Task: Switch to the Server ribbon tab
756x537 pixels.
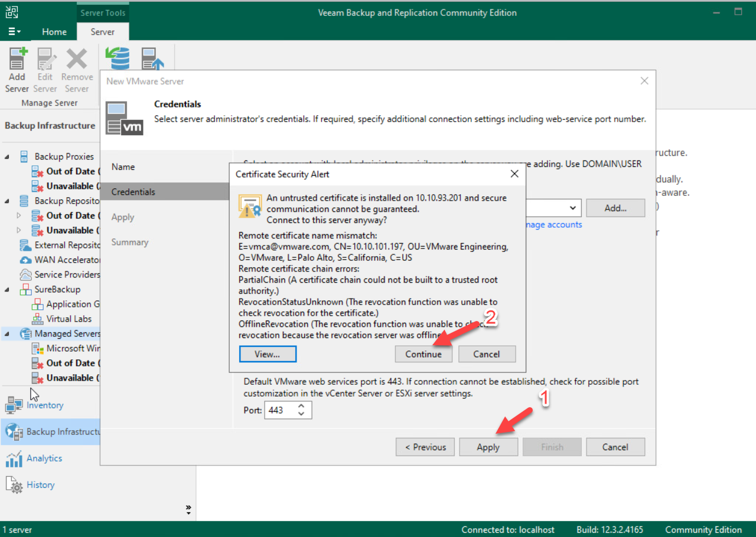Action: pos(103,32)
